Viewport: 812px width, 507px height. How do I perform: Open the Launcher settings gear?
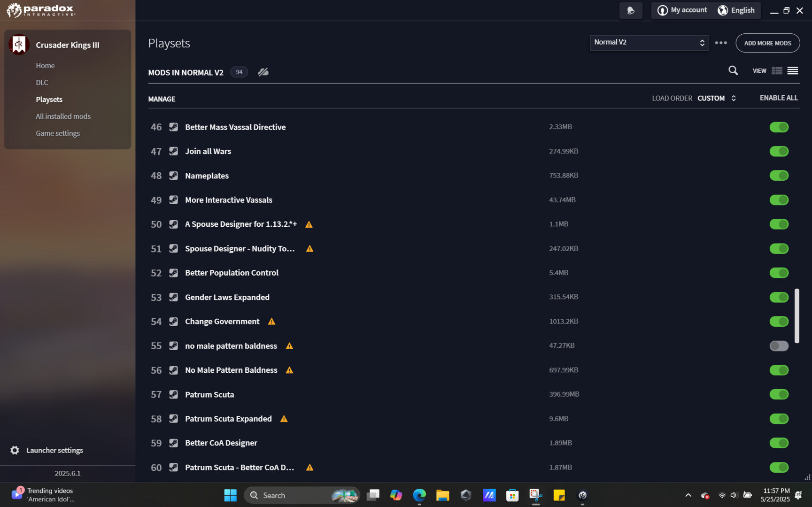tap(15, 450)
